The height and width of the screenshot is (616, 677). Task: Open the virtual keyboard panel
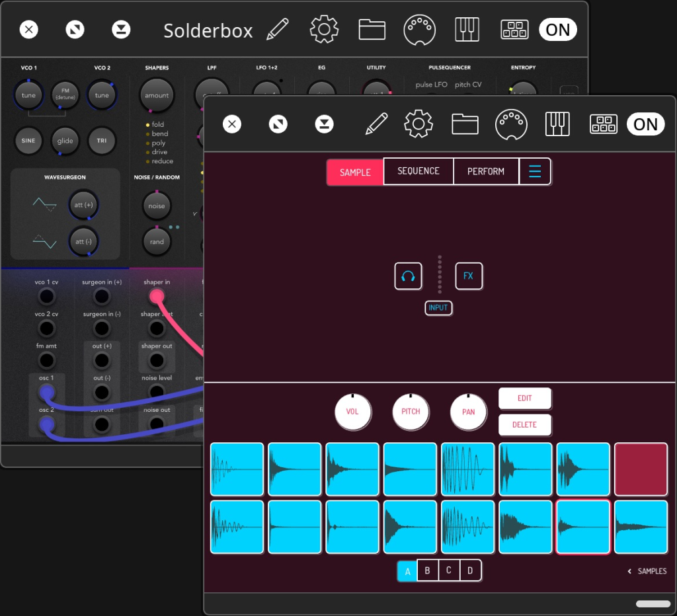point(557,124)
